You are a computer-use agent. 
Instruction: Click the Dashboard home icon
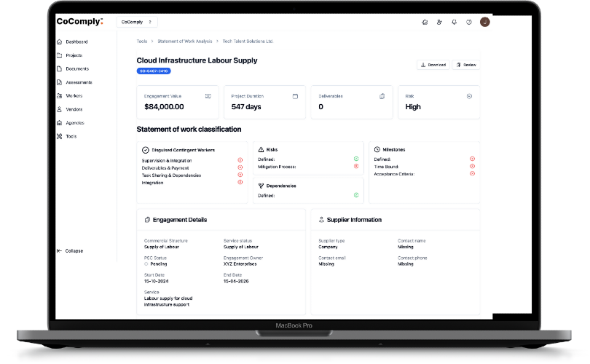click(x=60, y=41)
